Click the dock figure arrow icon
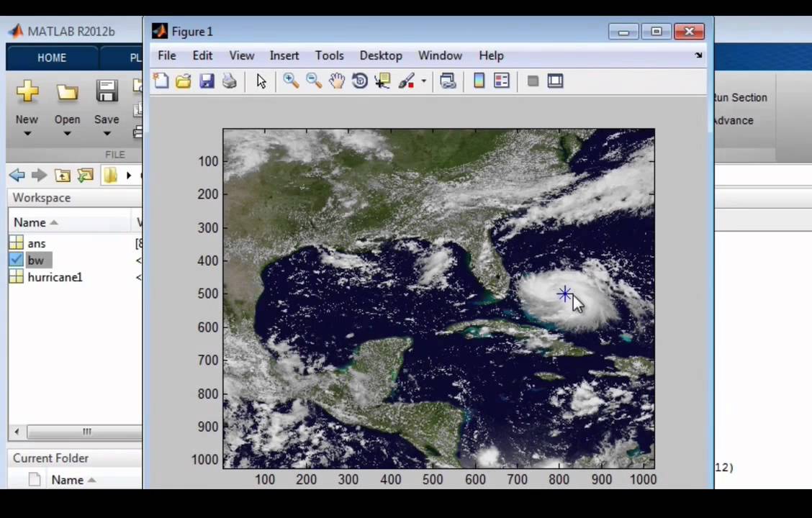 698,55
